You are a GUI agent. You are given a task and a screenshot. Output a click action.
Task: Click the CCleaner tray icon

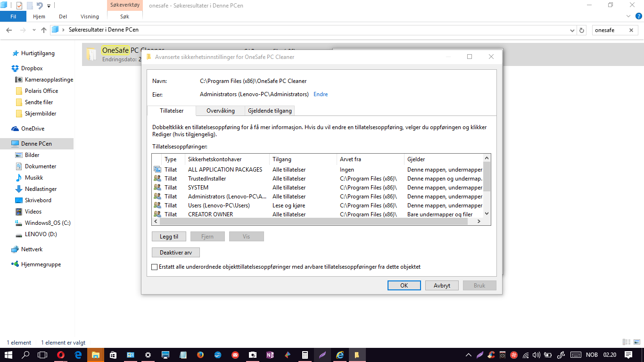491,355
